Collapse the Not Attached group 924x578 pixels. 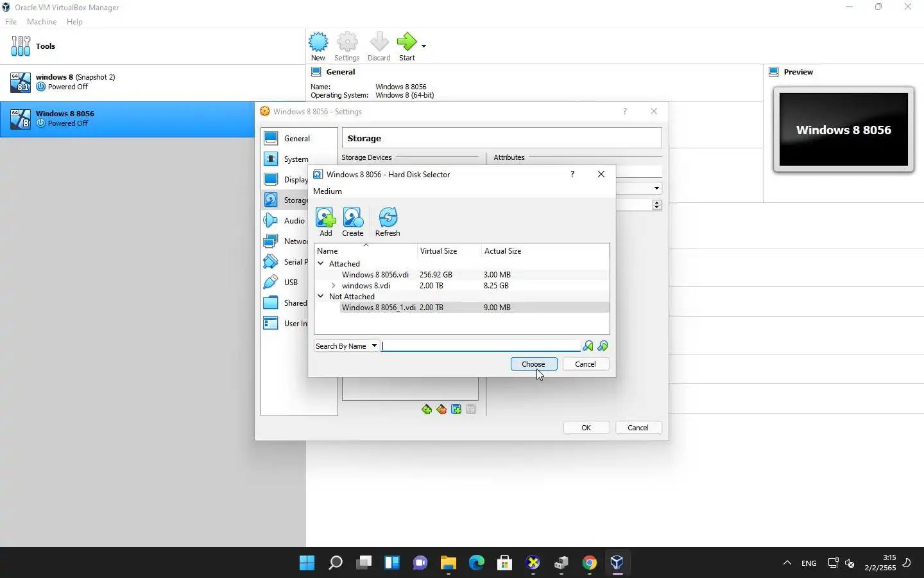click(x=321, y=297)
